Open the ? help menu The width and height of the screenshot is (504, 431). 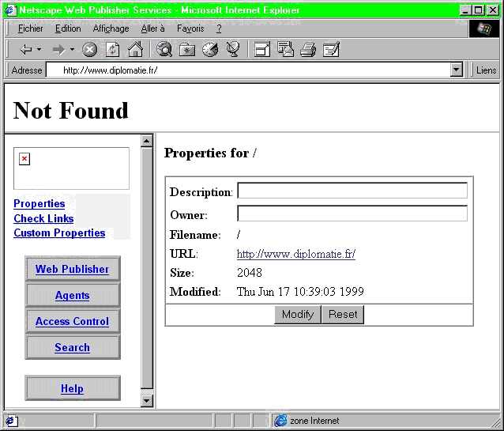[219, 28]
